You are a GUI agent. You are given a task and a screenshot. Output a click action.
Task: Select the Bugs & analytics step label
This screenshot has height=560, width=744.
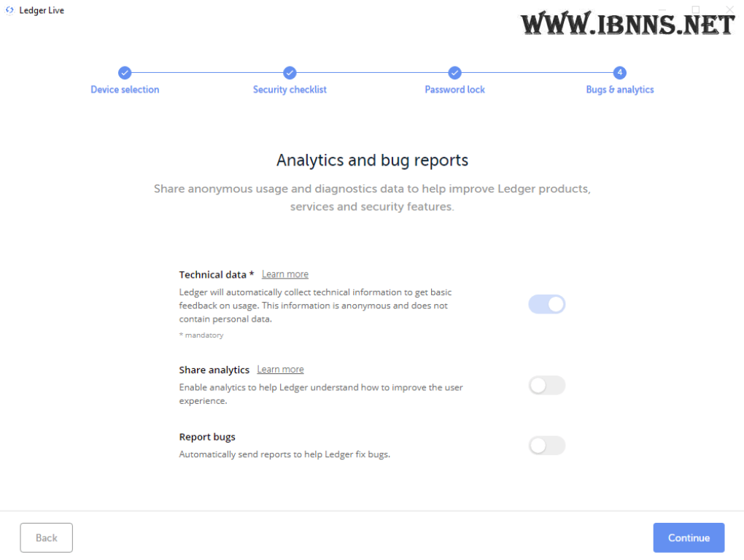[620, 90]
